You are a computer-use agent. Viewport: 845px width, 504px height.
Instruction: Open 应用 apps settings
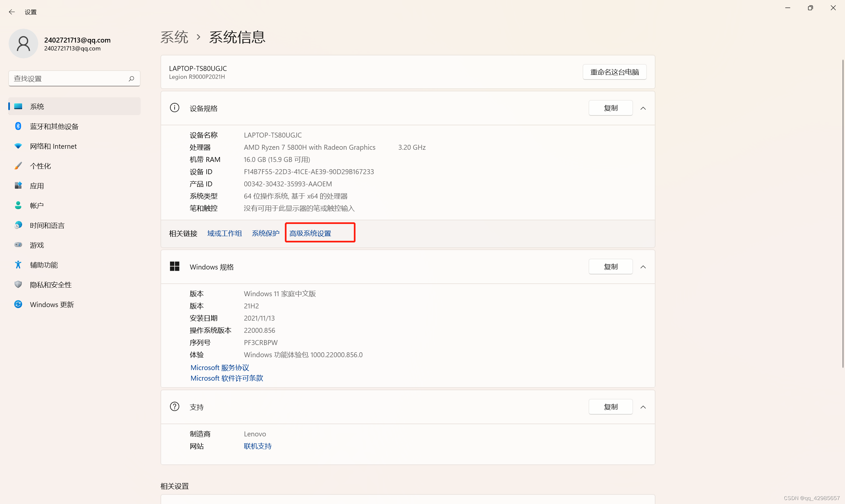coord(37,185)
